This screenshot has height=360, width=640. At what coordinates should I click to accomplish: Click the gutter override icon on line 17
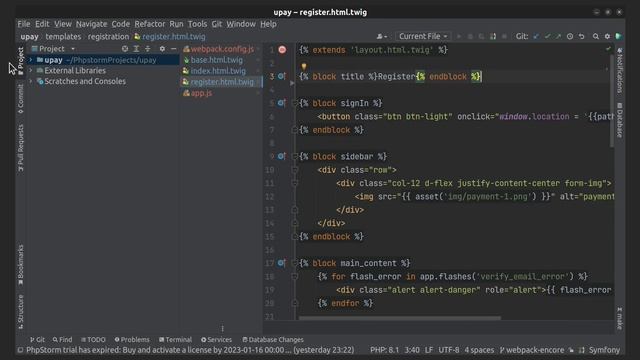point(282,263)
